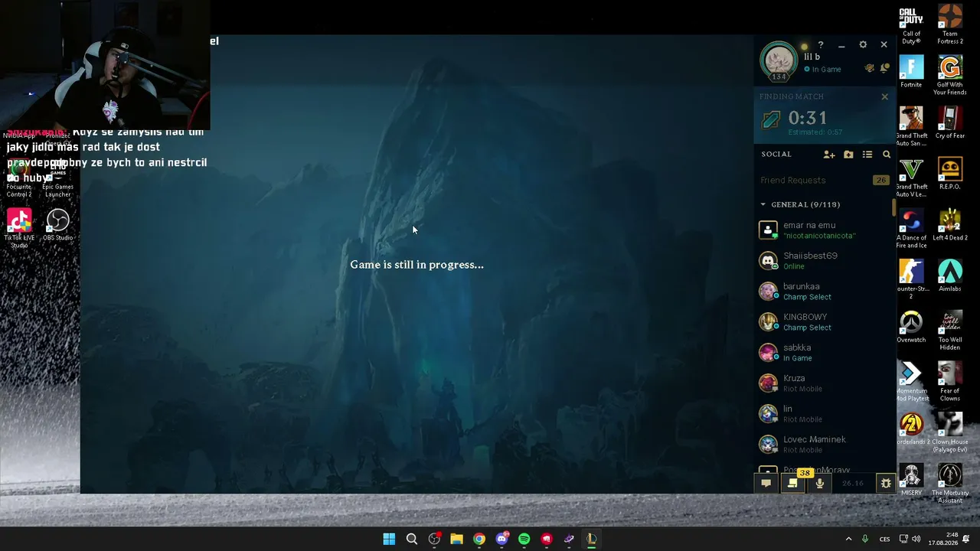Open MISERY desktop shortcut

911,480
